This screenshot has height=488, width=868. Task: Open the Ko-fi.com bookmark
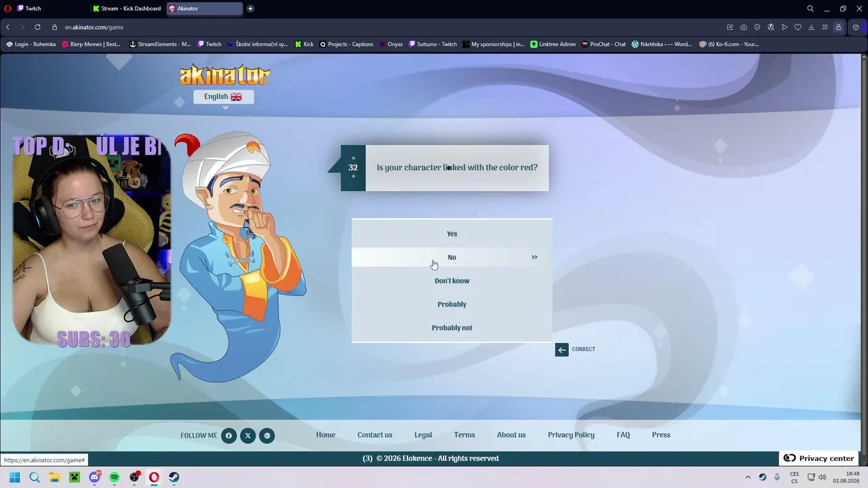click(x=729, y=44)
